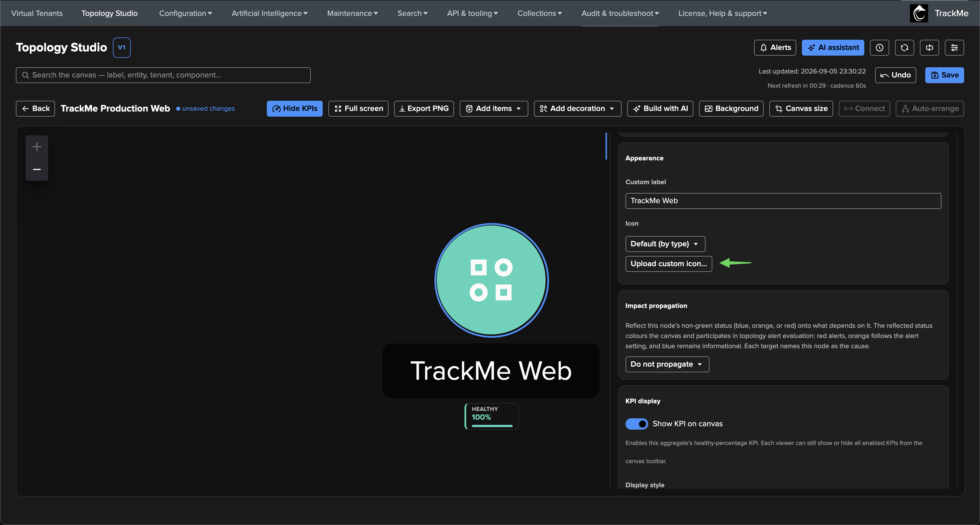This screenshot has width=980, height=525.
Task: Open the Add items dropdown
Action: tap(494, 108)
